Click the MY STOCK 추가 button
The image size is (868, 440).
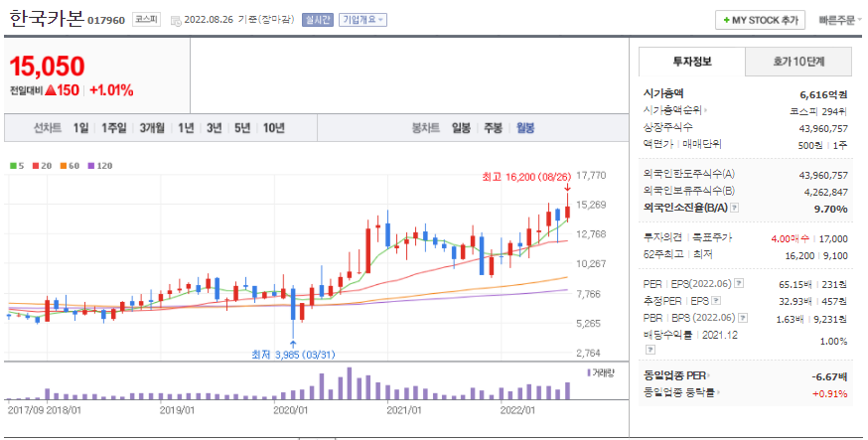point(760,21)
